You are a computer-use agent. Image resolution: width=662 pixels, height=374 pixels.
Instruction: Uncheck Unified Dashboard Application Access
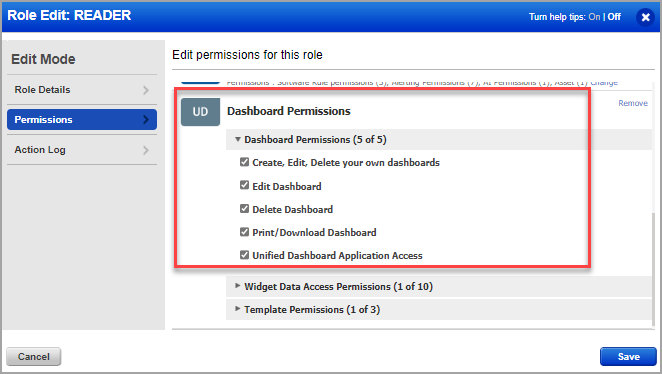tap(244, 255)
